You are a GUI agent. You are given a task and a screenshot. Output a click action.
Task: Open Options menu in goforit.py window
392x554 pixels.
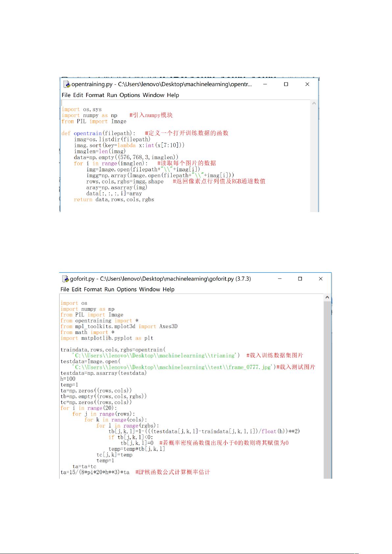click(x=127, y=289)
